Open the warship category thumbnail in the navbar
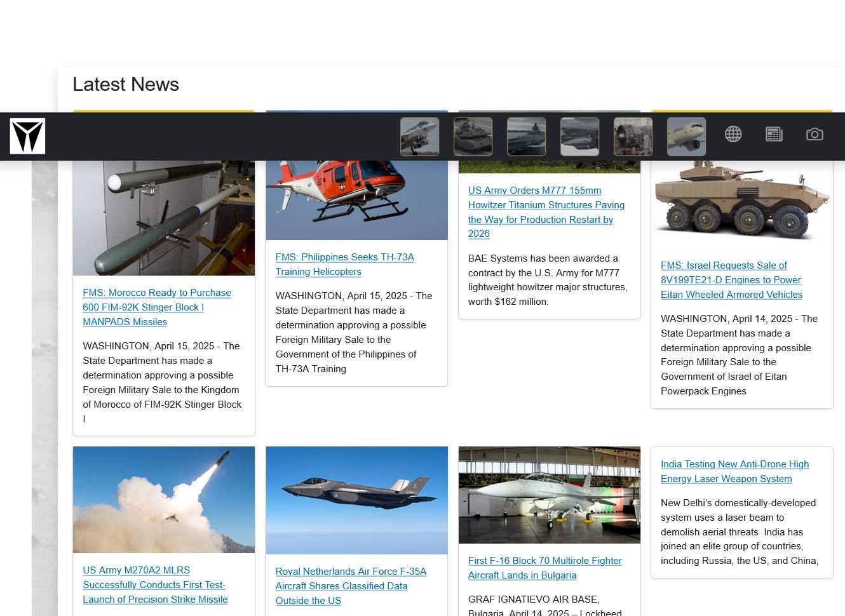This screenshot has height=616, width=845. (x=526, y=137)
